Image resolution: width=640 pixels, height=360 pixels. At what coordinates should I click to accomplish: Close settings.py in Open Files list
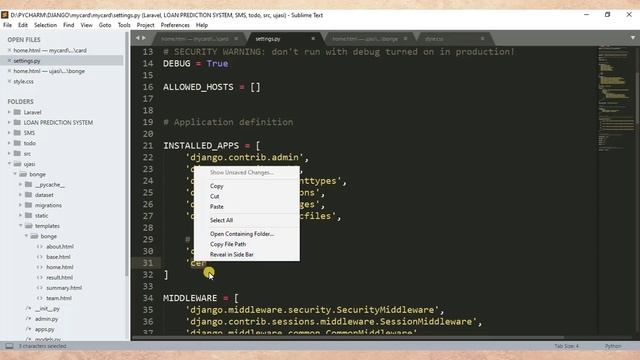click(x=9, y=61)
